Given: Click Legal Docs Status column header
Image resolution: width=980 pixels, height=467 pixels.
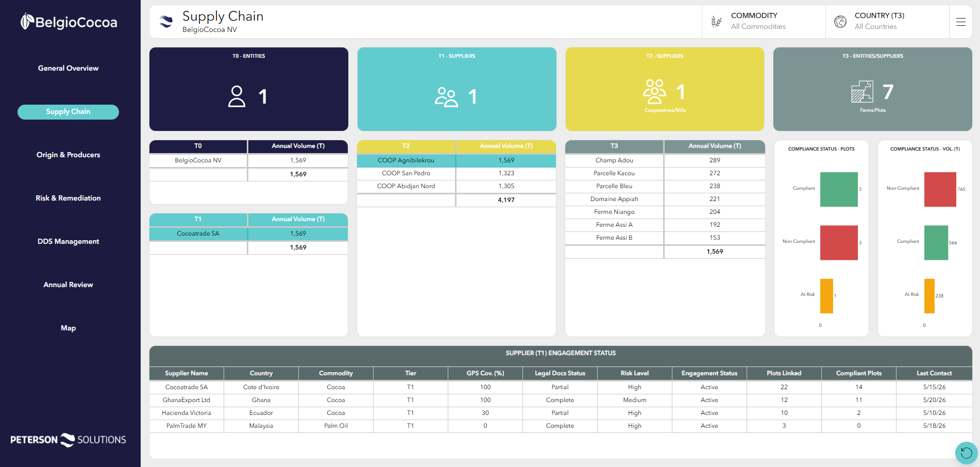Looking at the screenshot, I should point(560,373).
